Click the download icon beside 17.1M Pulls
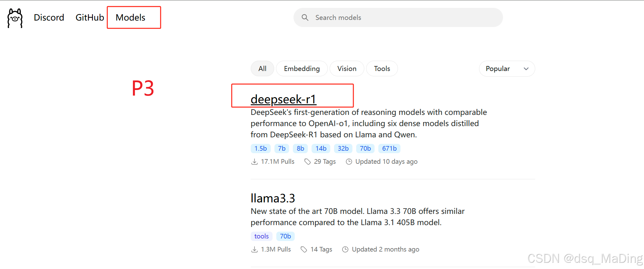Screen dimensions: 644x269 tap(254, 162)
